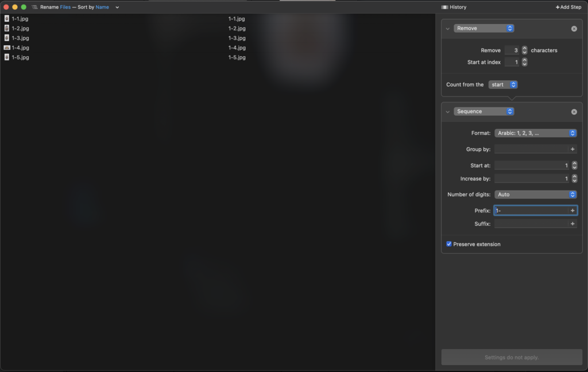Open the Sequence step type dropdown

[x=483, y=111]
